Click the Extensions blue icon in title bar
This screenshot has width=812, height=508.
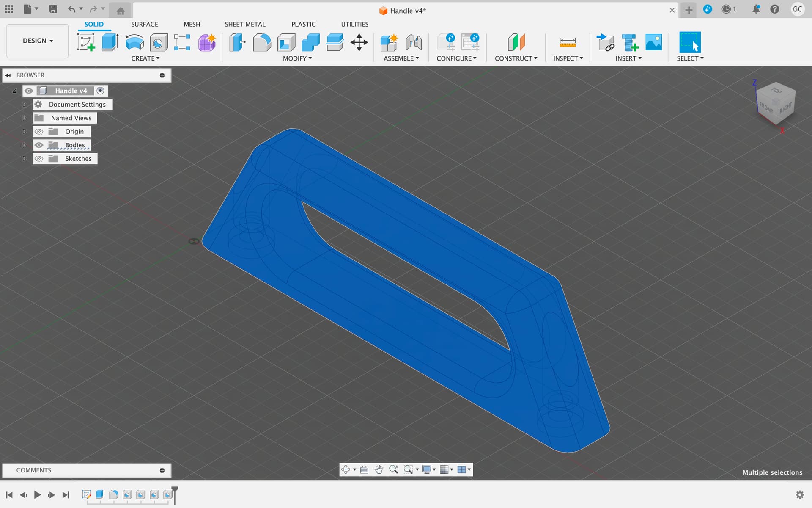click(708, 9)
